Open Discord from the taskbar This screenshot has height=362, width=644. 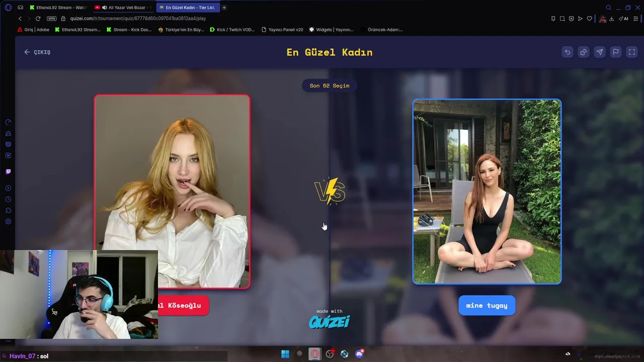[359, 354]
